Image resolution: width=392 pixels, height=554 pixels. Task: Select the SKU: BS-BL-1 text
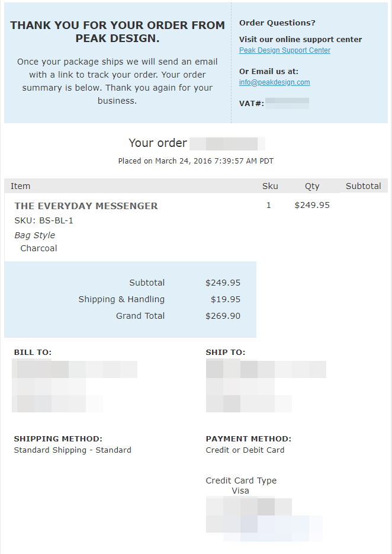click(44, 220)
